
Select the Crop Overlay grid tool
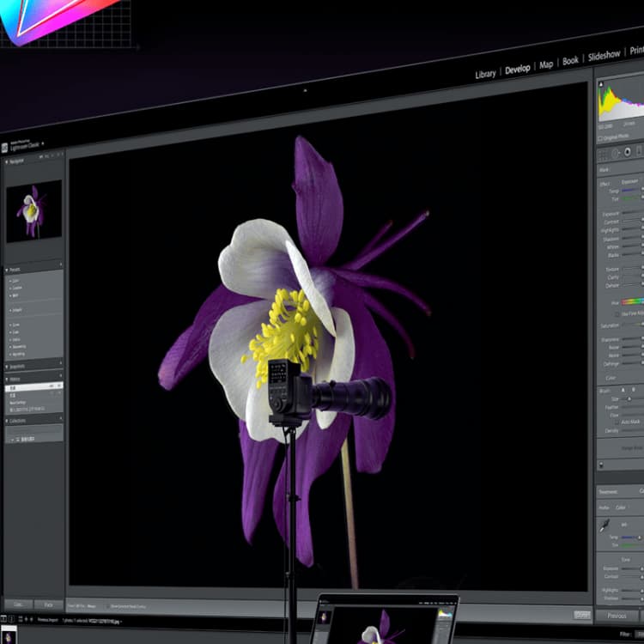pos(603,155)
